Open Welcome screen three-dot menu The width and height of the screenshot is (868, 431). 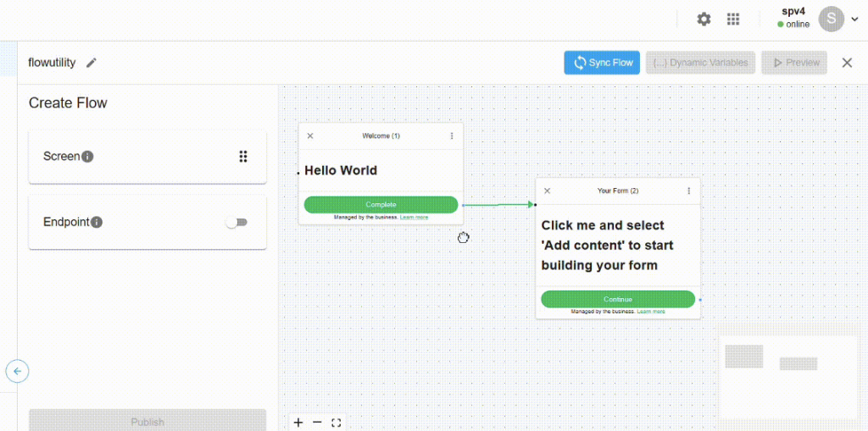click(x=451, y=136)
